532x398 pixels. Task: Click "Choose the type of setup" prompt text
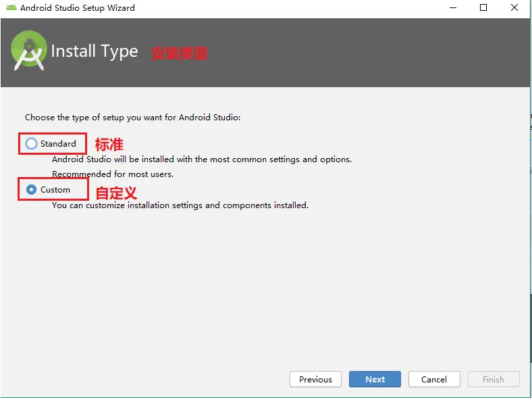pyautogui.click(x=132, y=118)
